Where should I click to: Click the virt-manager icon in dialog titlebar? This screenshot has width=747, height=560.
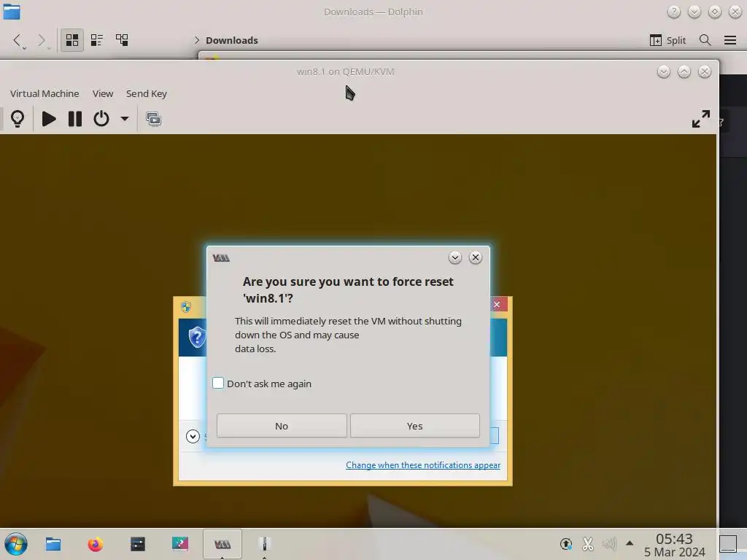click(221, 258)
